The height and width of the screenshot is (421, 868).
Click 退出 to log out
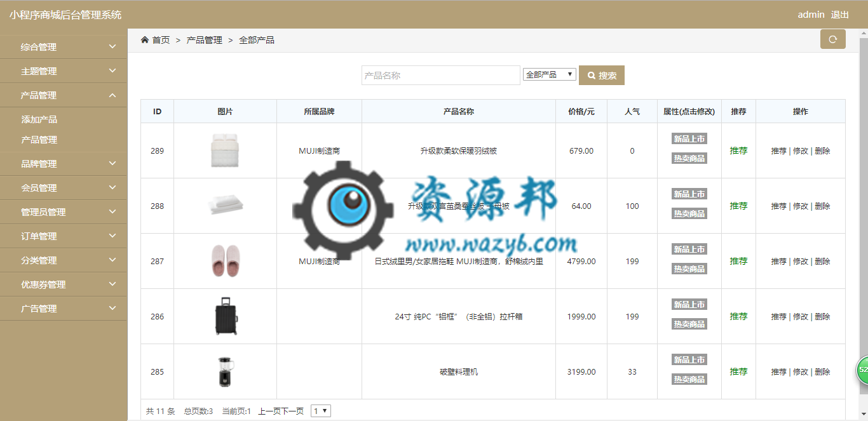(839, 15)
